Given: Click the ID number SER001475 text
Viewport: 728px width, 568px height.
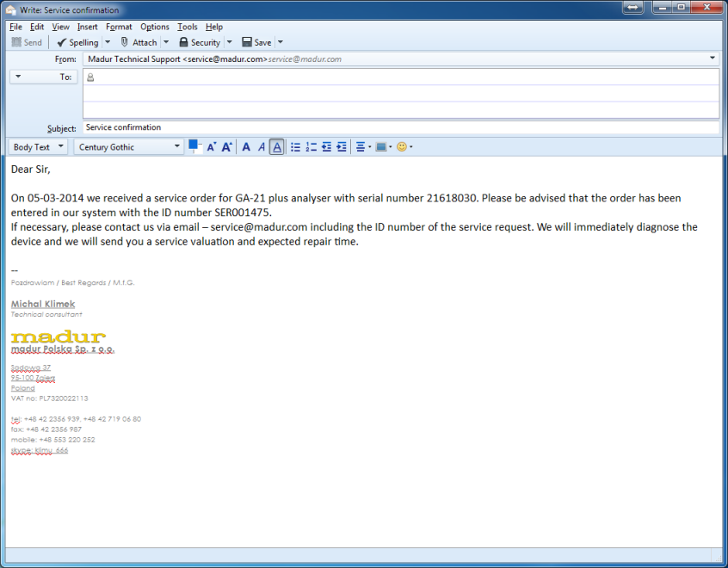Looking at the screenshot, I should 242,213.
